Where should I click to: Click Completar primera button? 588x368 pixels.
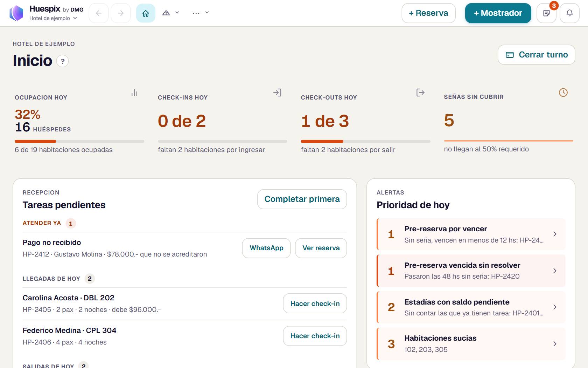[302, 199]
